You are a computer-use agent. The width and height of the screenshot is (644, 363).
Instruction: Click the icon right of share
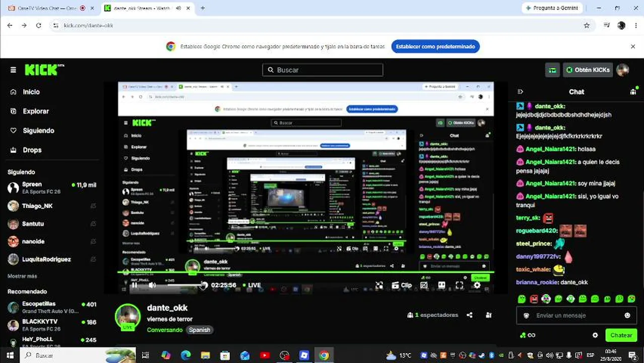click(x=488, y=315)
